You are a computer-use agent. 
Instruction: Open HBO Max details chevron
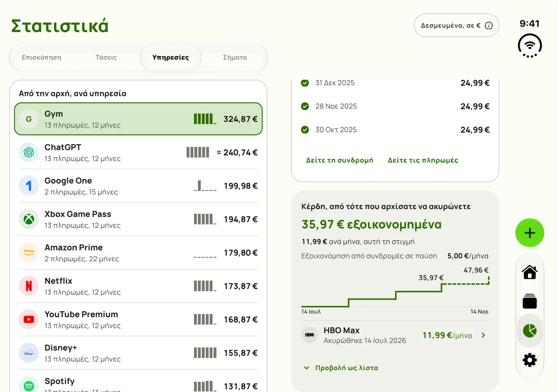(483, 335)
